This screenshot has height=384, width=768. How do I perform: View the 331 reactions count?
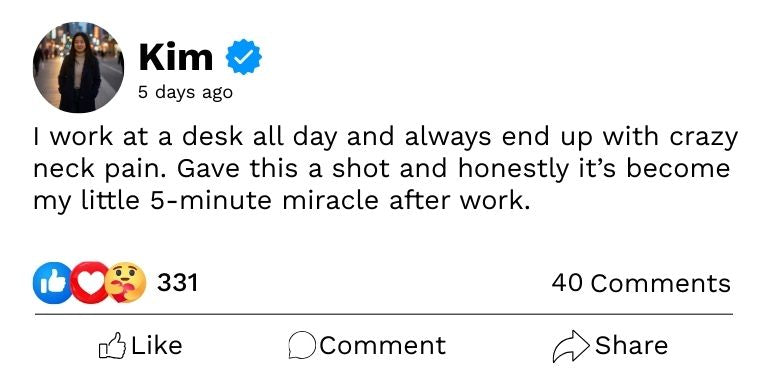pyautogui.click(x=177, y=283)
